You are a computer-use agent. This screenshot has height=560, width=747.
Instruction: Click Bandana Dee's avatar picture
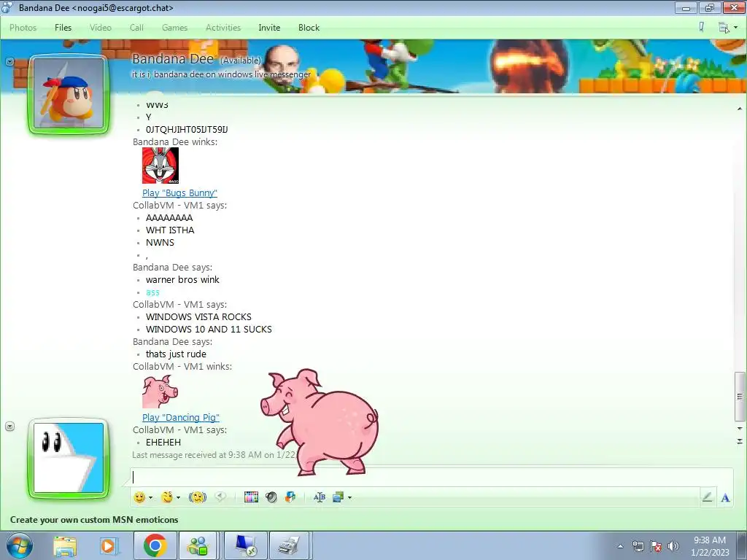[69, 94]
